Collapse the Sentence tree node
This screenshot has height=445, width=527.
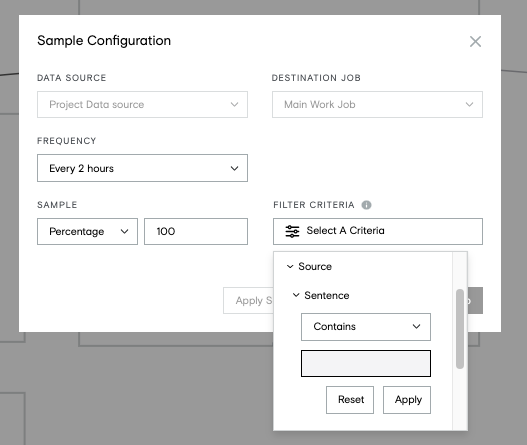coord(296,295)
